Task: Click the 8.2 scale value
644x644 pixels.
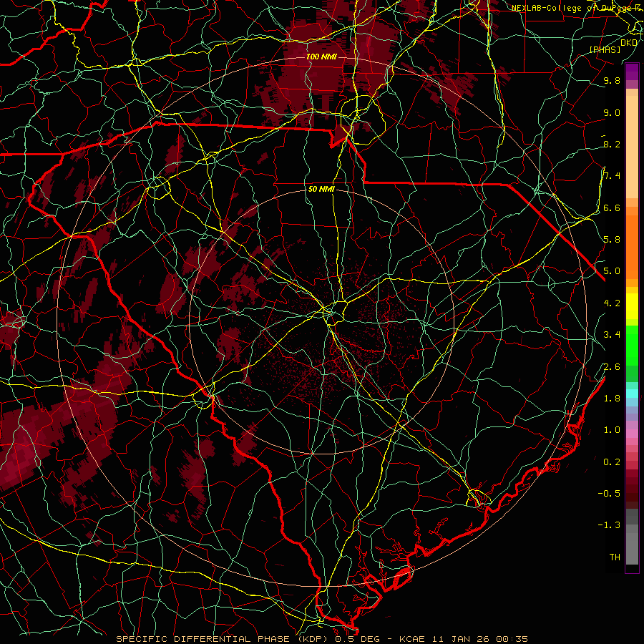Action: tap(612, 144)
